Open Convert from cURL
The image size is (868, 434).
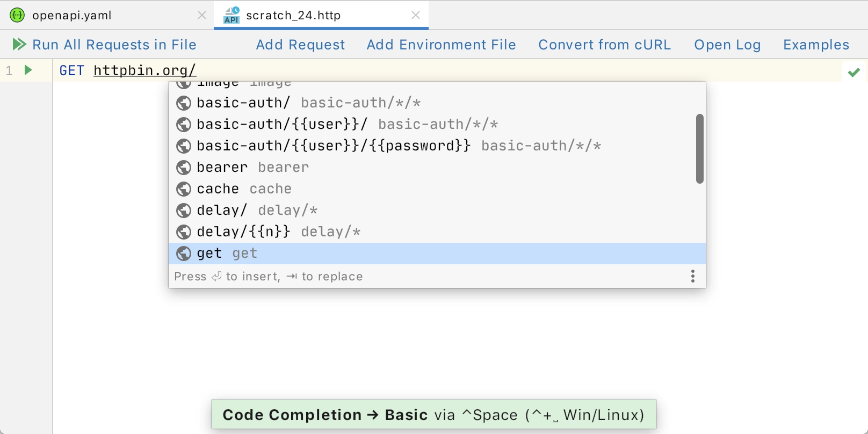[x=605, y=45]
